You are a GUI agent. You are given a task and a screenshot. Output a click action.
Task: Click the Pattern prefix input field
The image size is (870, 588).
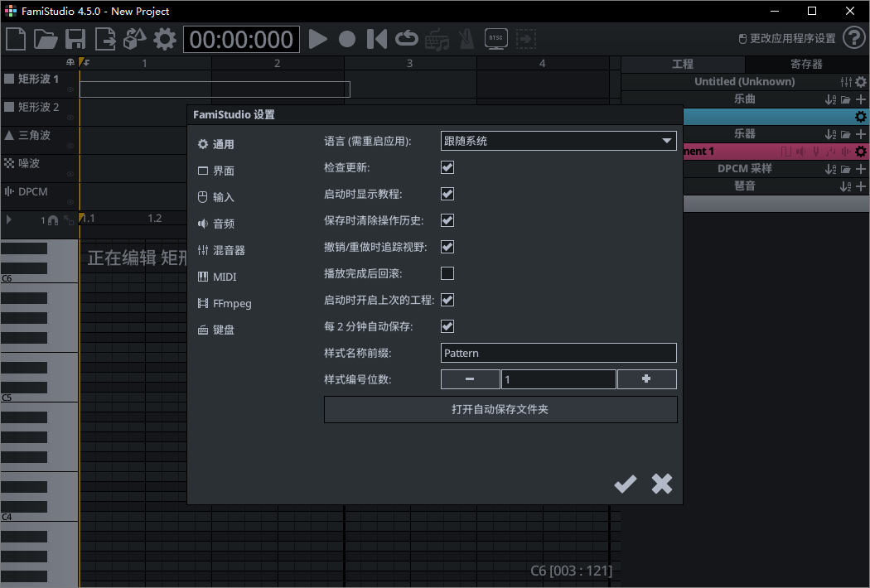coord(558,353)
